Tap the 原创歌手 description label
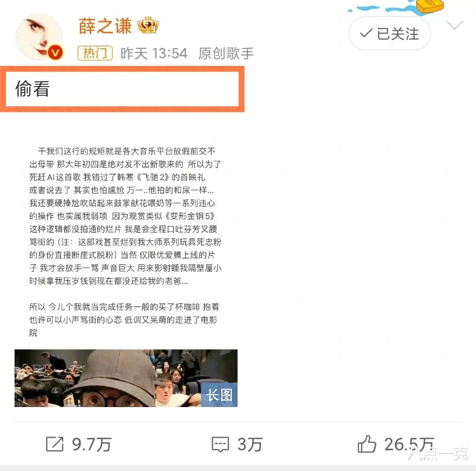Viewport: 476px width, 471px height. click(x=226, y=53)
